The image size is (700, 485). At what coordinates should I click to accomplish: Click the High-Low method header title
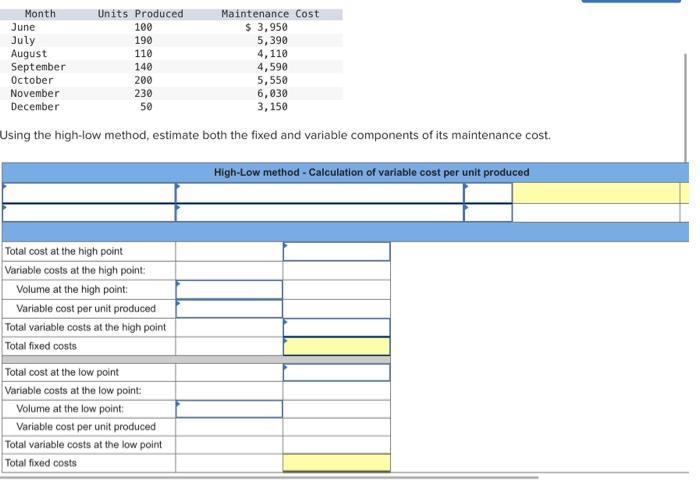point(371,172)
